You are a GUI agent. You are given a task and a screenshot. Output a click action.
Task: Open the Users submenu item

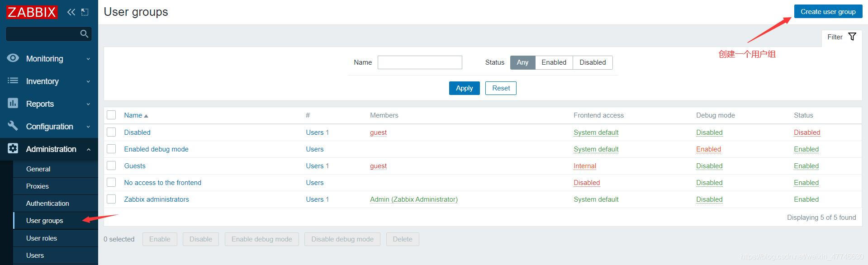(56, 255)
